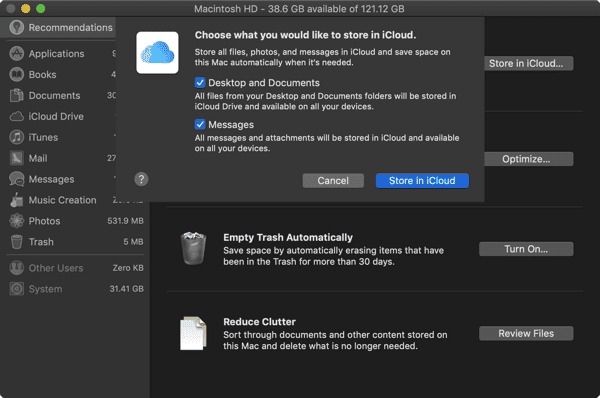600x398 pixels.
Task: Click the Music Creation guitar icon
Action: pyautogui.click(x=16, y=200)
